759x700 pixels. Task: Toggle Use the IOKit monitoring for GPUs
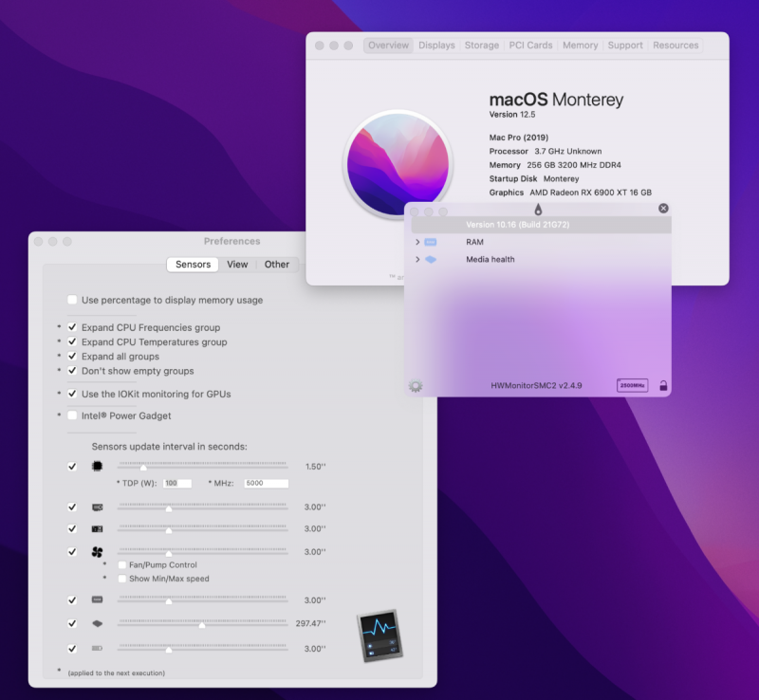click(72, 394)
